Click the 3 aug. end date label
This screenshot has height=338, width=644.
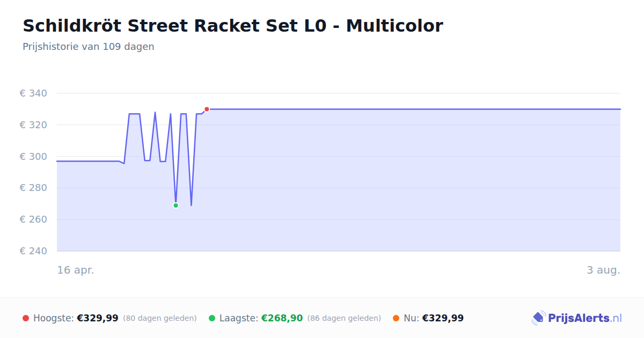603,270
